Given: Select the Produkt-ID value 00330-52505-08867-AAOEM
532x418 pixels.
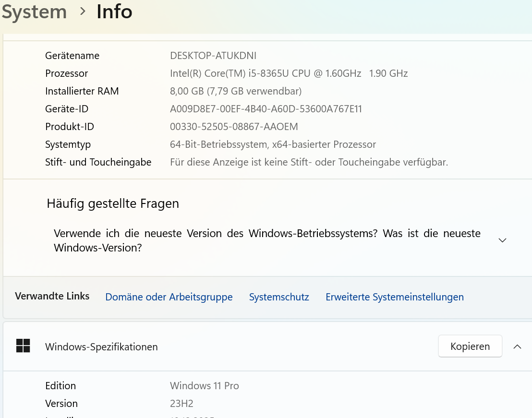Looking at the screenshot, I should coord(234,127).
